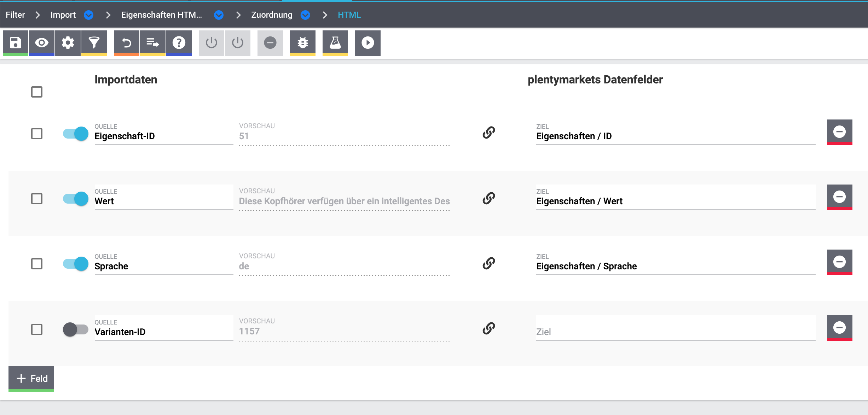Click the bug debug icon
The height and width of the screenshot is (415, 868).
(x=303, y=43)
